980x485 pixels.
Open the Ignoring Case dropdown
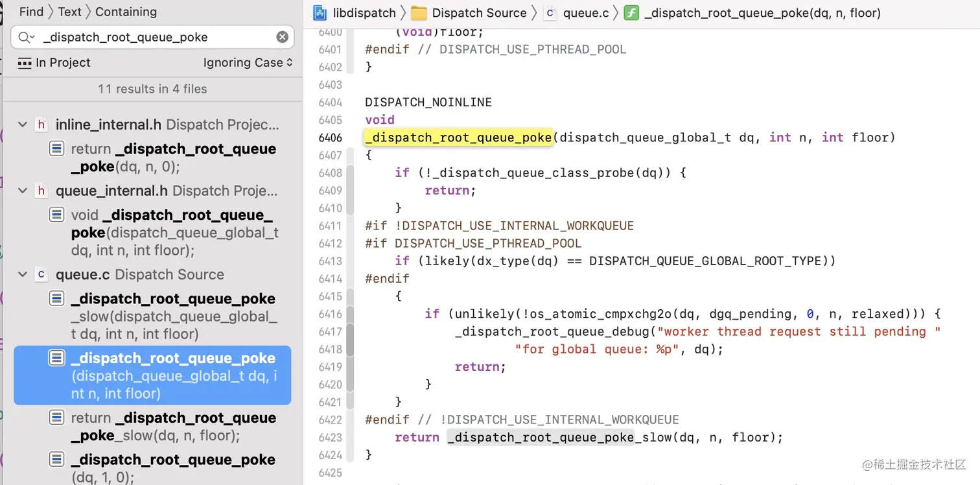click(248, 62)
